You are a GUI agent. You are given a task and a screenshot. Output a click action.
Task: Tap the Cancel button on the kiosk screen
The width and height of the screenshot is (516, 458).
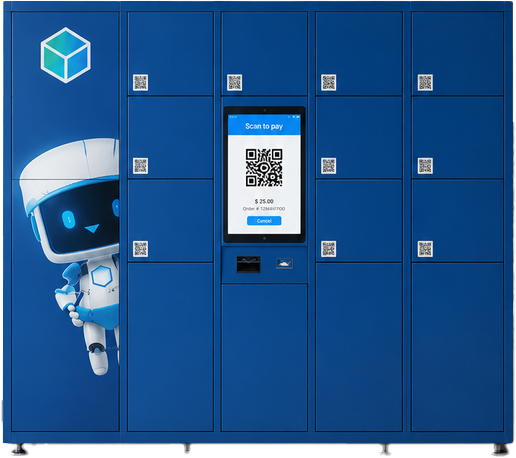[x=264, y=221]
